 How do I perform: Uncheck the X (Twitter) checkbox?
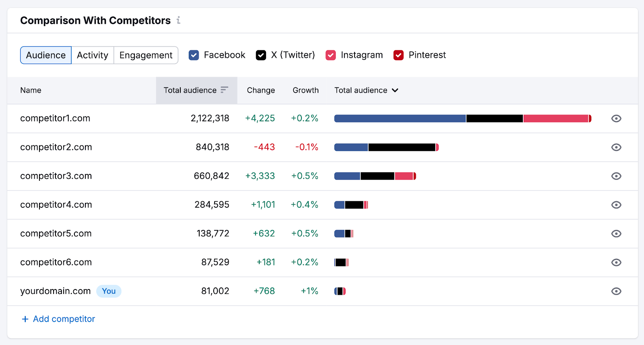tap(261, 55)
